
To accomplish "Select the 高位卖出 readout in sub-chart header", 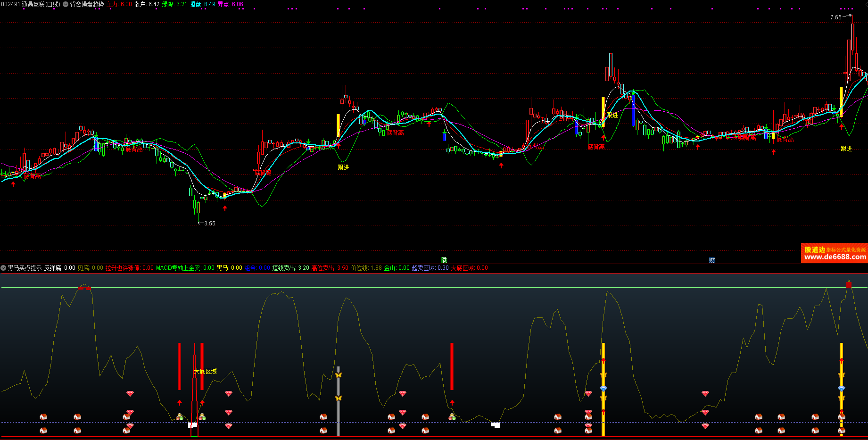I will (330, 268).
